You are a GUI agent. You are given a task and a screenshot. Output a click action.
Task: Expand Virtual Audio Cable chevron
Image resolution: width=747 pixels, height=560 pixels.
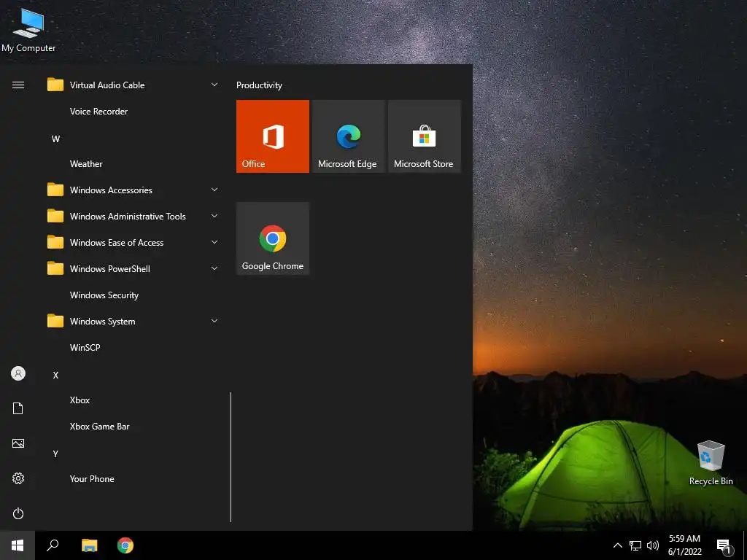pyautogui.click(x=214, y=85)
